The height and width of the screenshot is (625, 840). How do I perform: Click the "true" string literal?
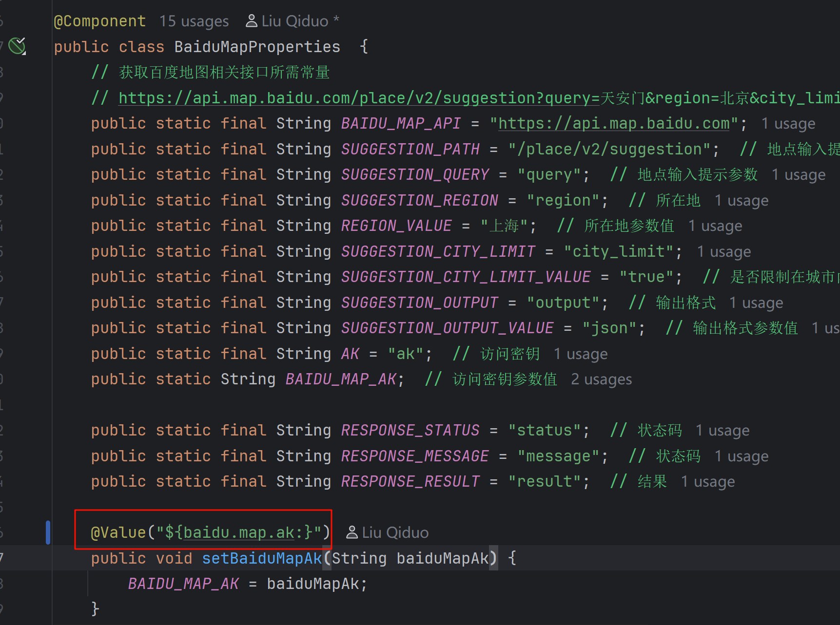pos(646,277)
